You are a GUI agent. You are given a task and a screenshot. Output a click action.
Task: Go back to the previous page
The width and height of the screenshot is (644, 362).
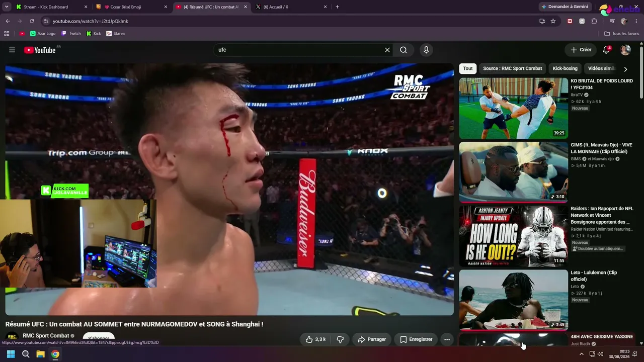tap(8, 21)
